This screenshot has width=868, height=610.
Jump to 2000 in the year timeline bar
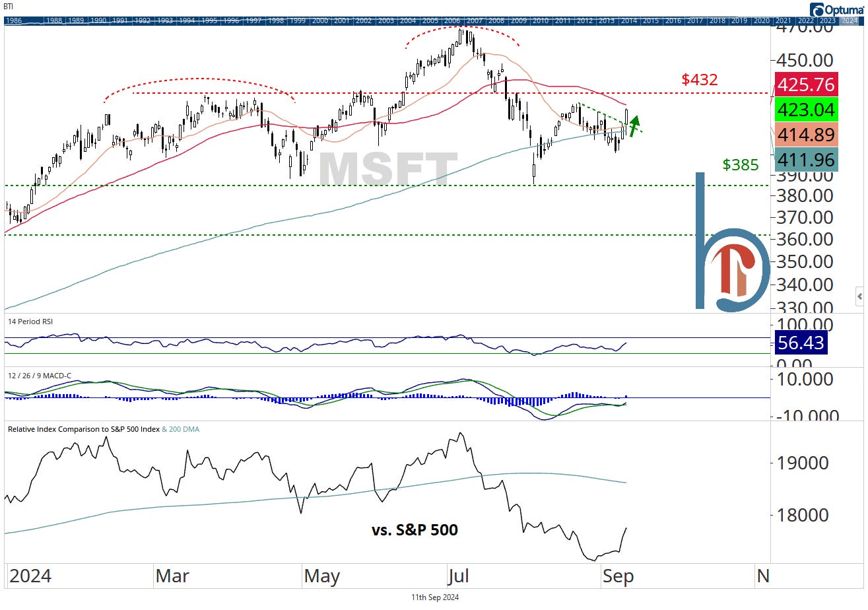coord(320,20)
